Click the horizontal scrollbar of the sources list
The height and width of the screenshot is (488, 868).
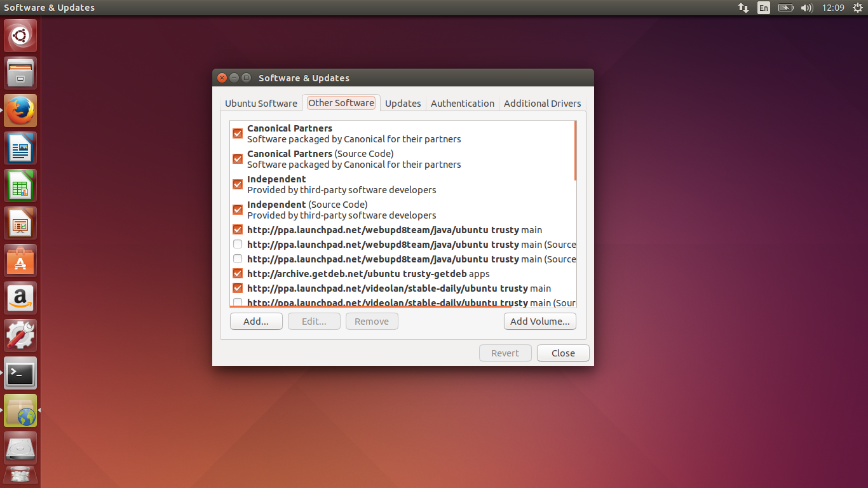tap(370, 306)
